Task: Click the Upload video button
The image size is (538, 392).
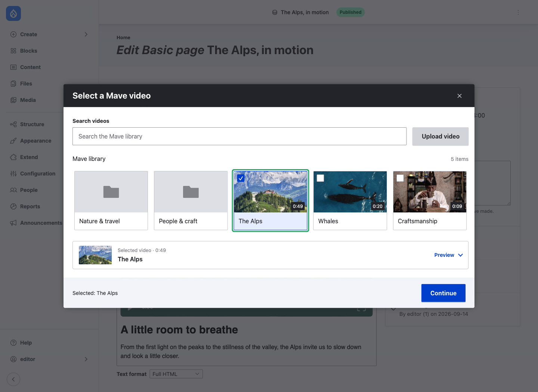Action: 440,137
